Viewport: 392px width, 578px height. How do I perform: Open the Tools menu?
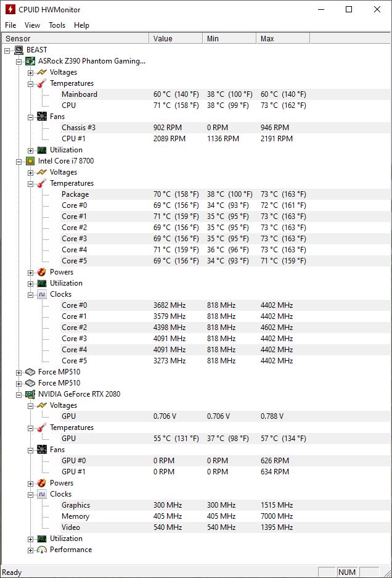click(x=57, y=25)
